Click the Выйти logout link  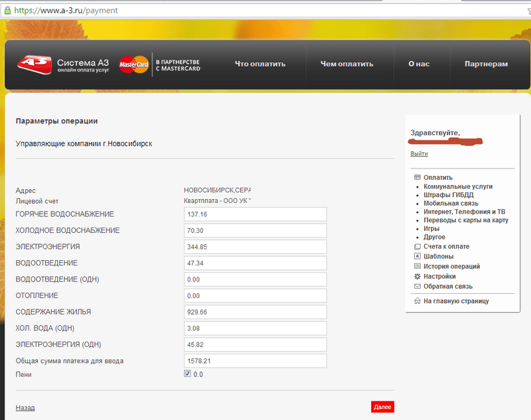[x=419, y=154]
